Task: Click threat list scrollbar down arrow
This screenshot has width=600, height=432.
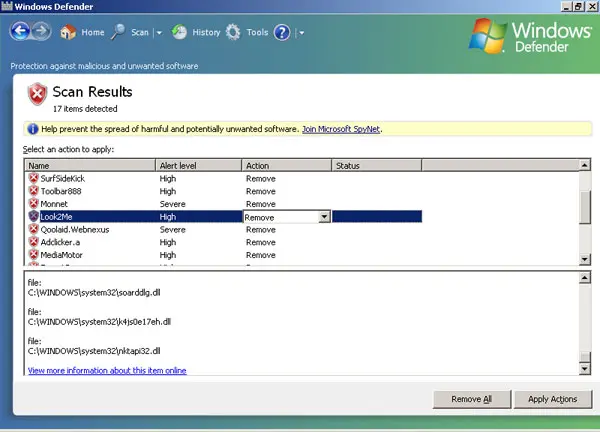Action: coord(584,259)
